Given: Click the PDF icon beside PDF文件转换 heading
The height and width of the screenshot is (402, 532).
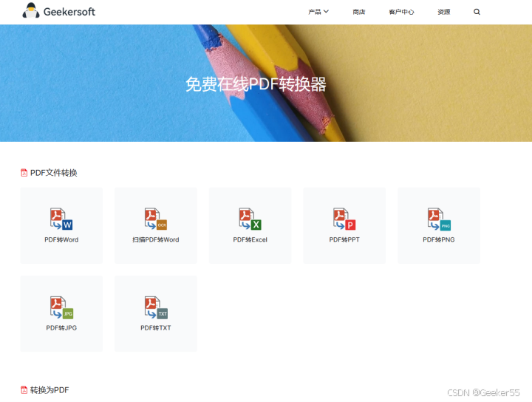Looking at the screenshot, I should pyautogui.click(x=24, y=173).
